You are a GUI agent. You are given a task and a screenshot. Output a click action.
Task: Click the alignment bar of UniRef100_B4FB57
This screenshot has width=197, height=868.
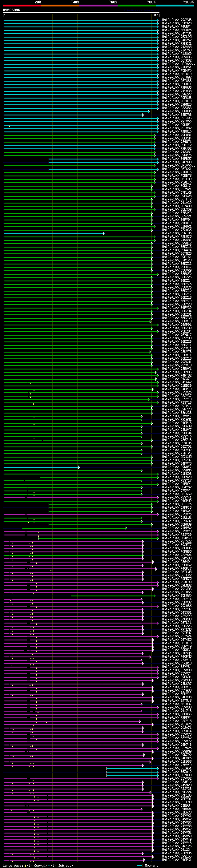(x=104, y=159)
